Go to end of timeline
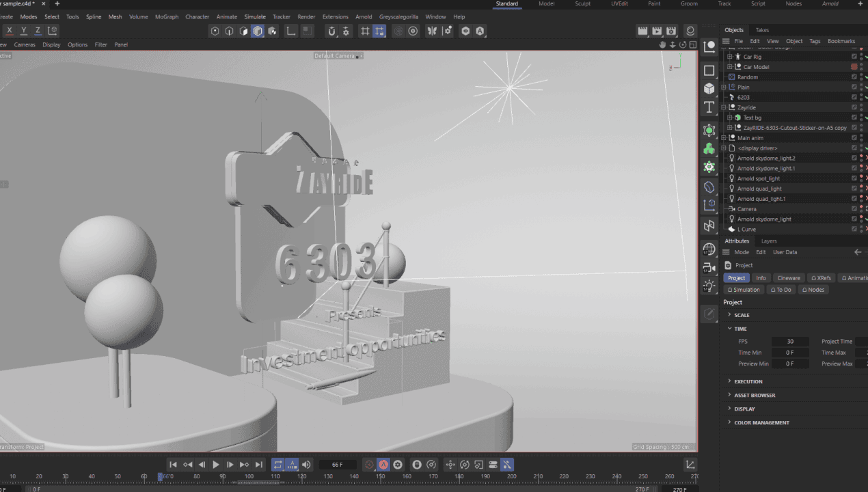Image resolution: width=868 pixels, height=492 pixels. (x=258, y=465)
